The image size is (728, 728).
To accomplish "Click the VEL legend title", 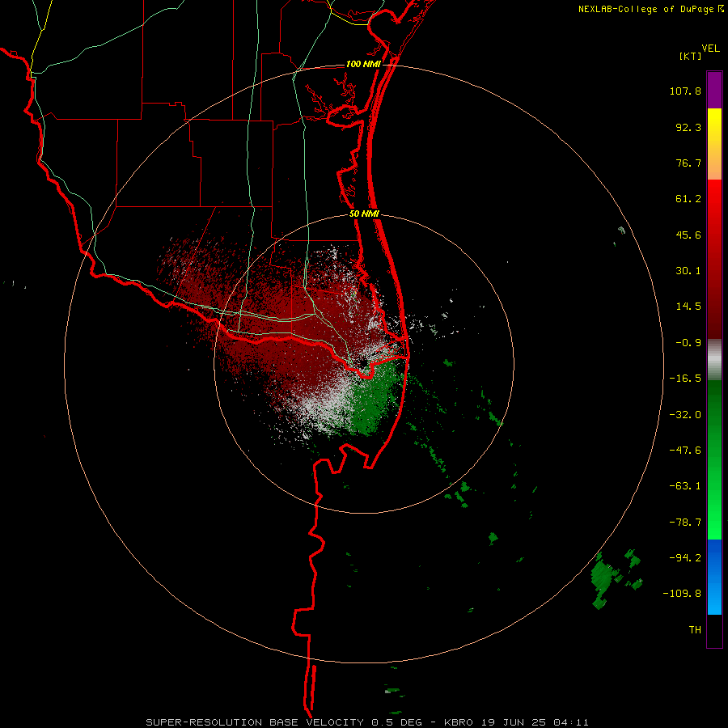I will 710,49.
